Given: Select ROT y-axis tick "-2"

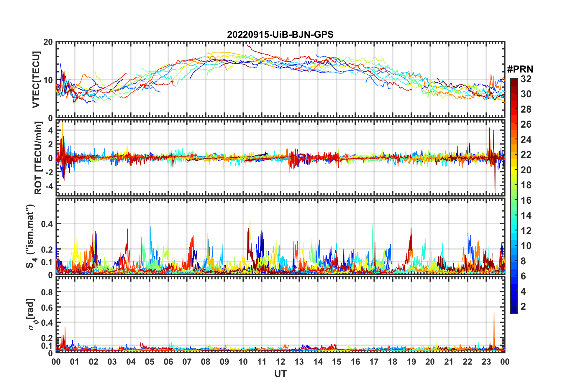Looking at the screenshot, I should click(x=49, y=172).
